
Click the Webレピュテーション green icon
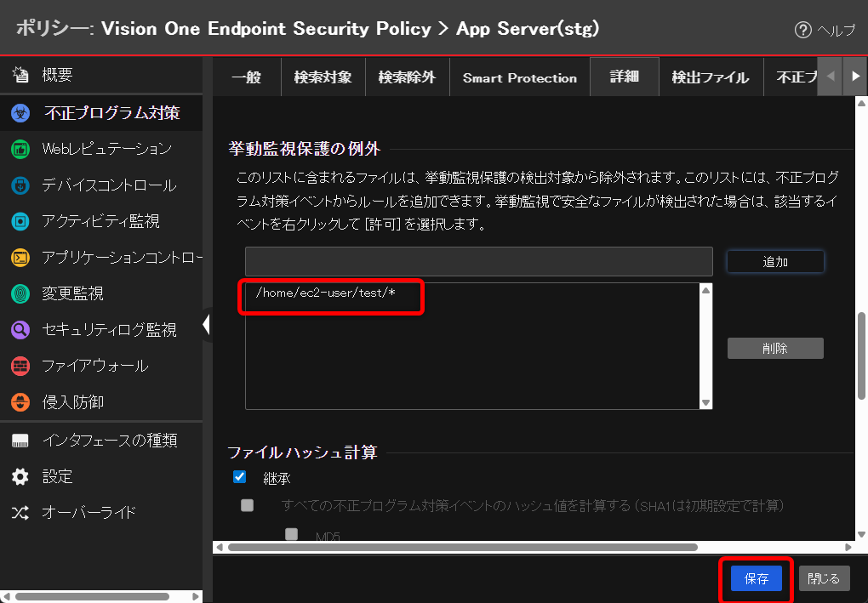click(x=20, y=149)
